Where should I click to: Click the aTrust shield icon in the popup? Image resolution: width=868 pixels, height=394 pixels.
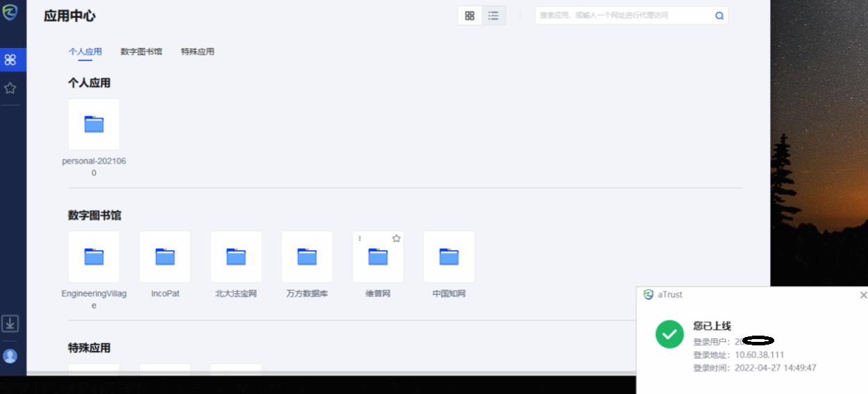[648, 295]
